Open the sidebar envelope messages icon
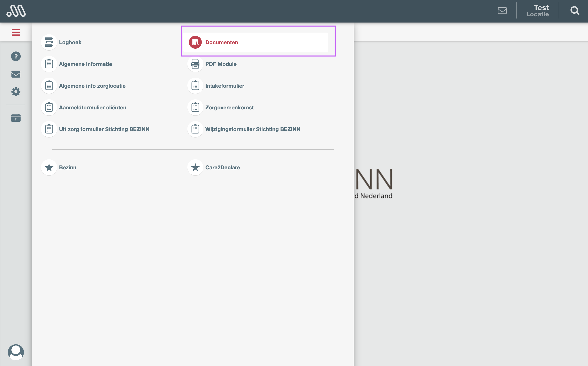The image size is (588, 366). point(16,74)
